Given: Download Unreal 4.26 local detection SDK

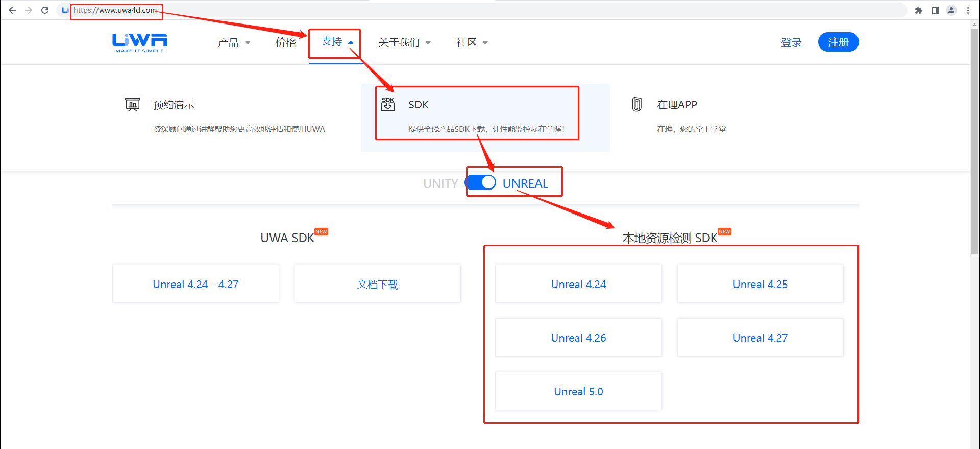Looking at the screenshot, I should coord(578,338).
